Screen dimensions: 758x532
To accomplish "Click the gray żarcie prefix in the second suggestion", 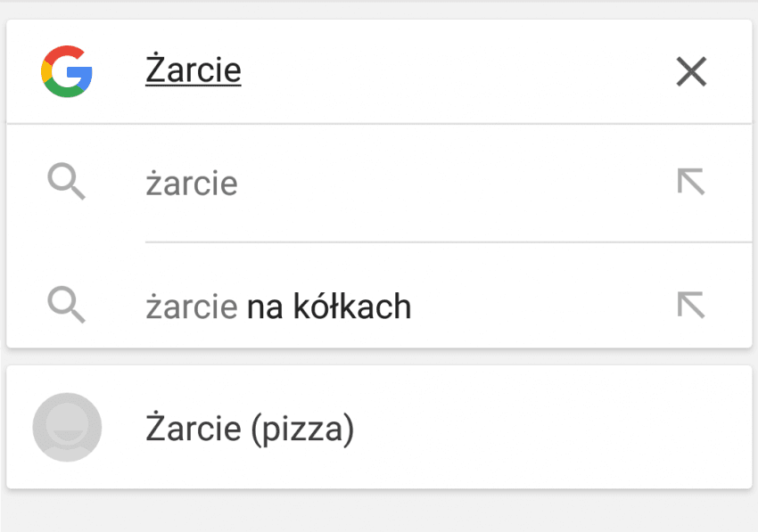I will point(192,307).
